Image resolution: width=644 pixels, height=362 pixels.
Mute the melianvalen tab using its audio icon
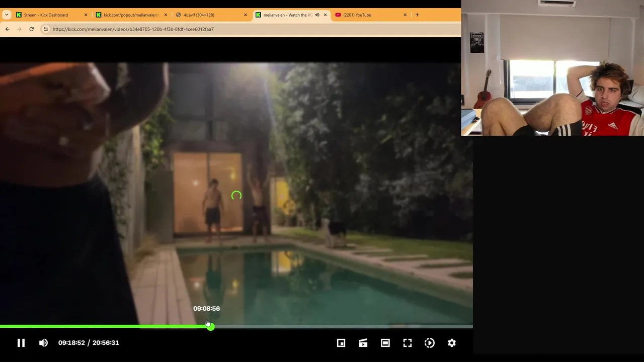pyautogui.click(x=317, y=15)
